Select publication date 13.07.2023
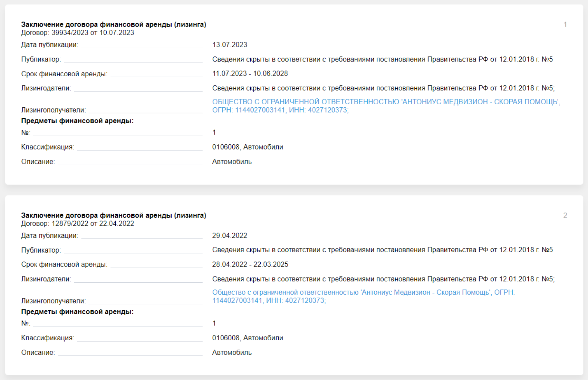This screenshot has height=380, width=588. pyautogui.click(x=230, y=45)
